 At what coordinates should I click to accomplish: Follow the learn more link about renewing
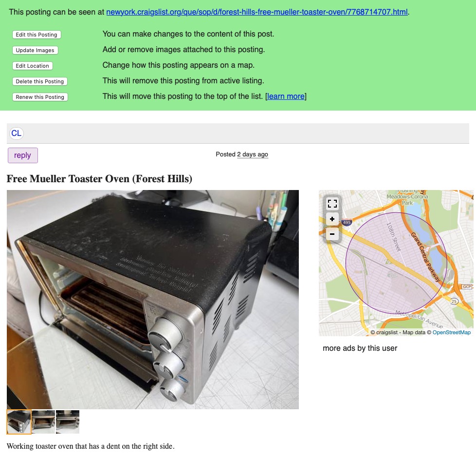click(x=286, y=96)
